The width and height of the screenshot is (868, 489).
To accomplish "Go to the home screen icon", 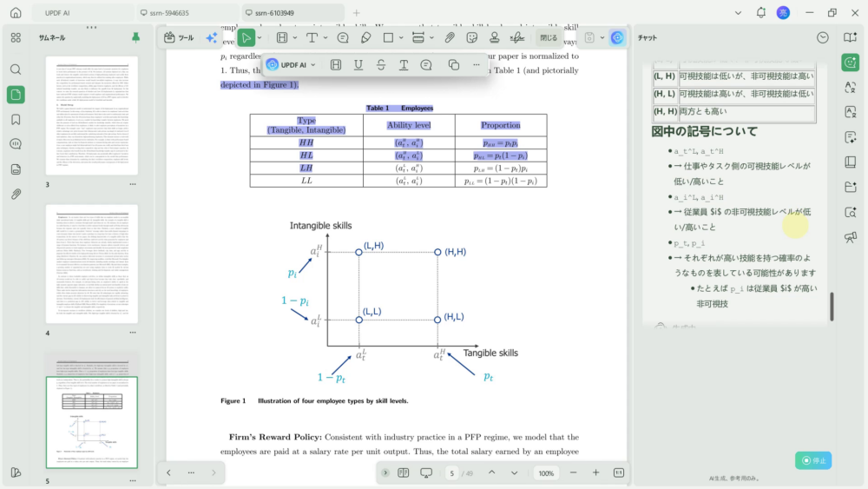I will click(16, 13).
